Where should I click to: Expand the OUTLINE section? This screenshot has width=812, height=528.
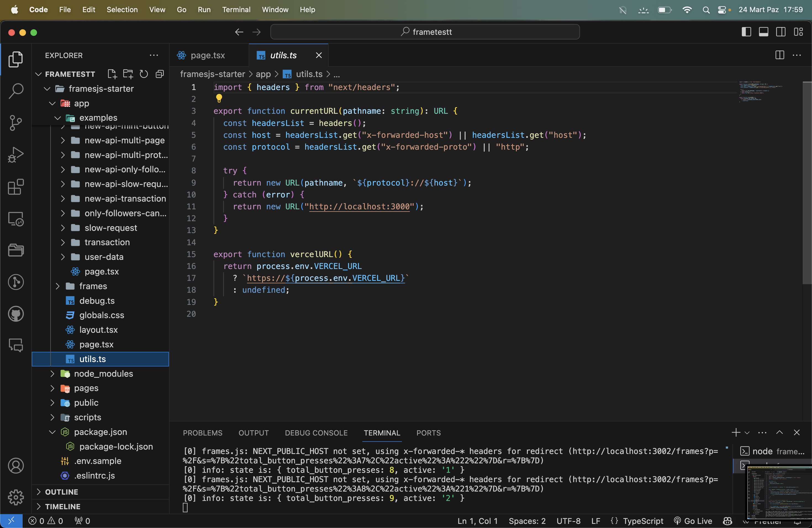[38, 492]
